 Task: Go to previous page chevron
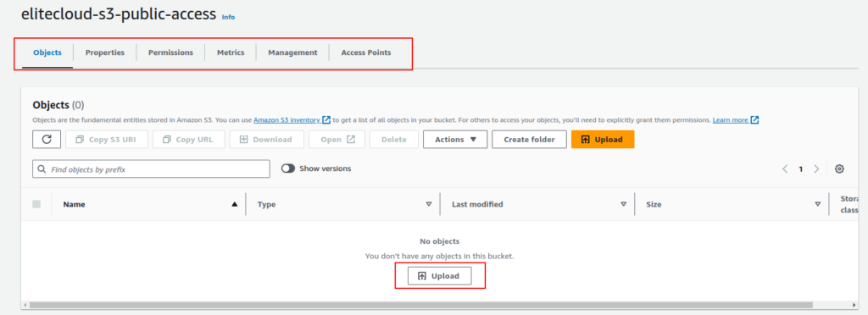tap(785, 169)
